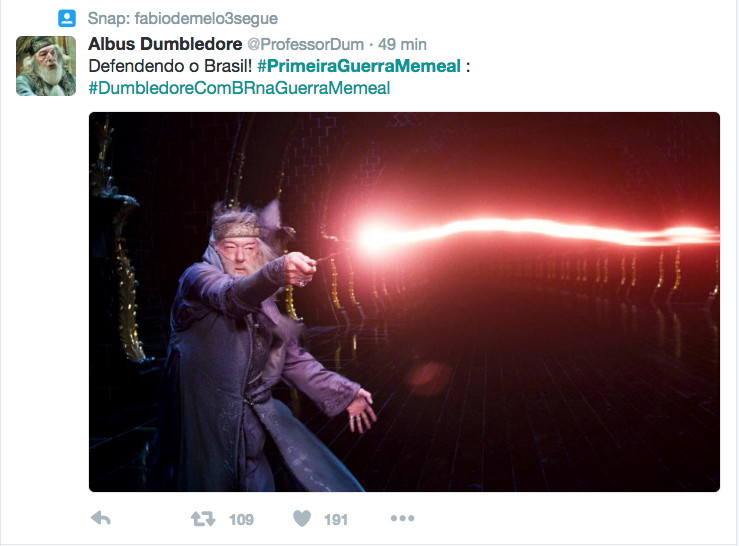
Task: Open the #DumbledoreComBRnaGuerraMemeal hashtag
Action: pos(239,88)
